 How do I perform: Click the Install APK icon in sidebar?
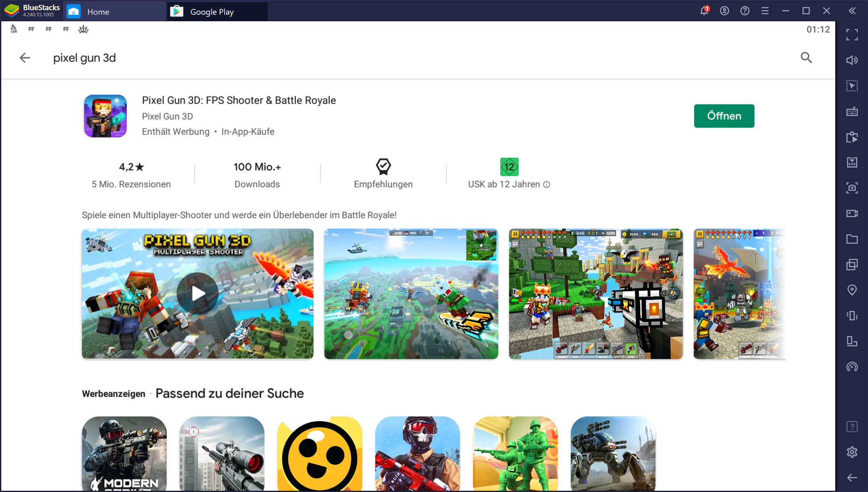pyautogui.click(x=852, y=162)
